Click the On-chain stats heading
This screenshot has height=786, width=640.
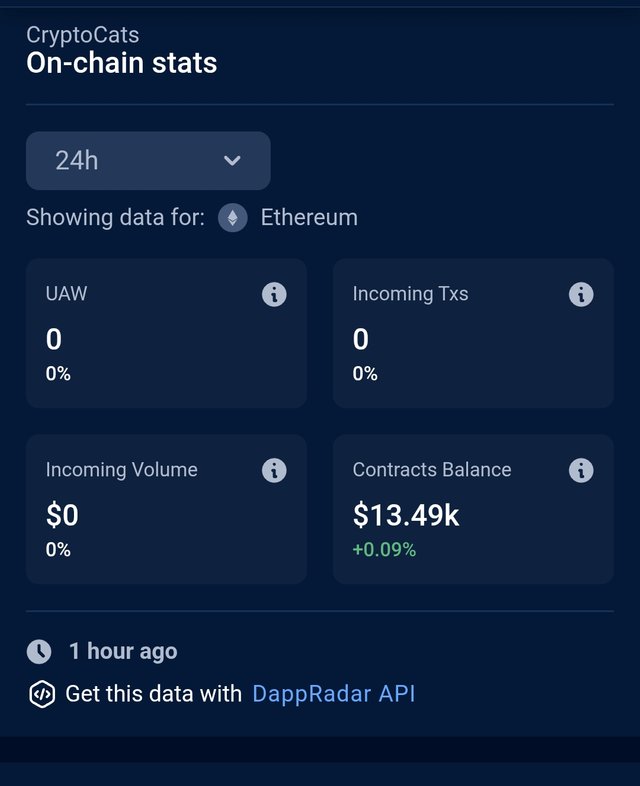(x=121, y=64)
